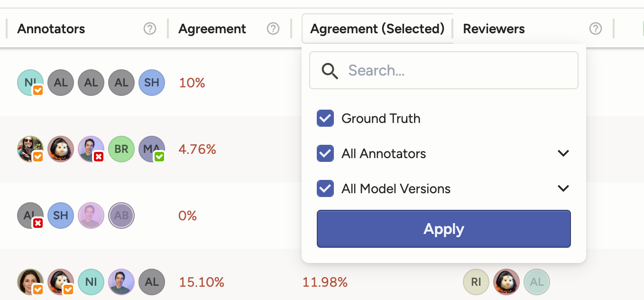Screen dimensions: 644x300
Task: Click the Annotators column header
Action: click(51, 29)
